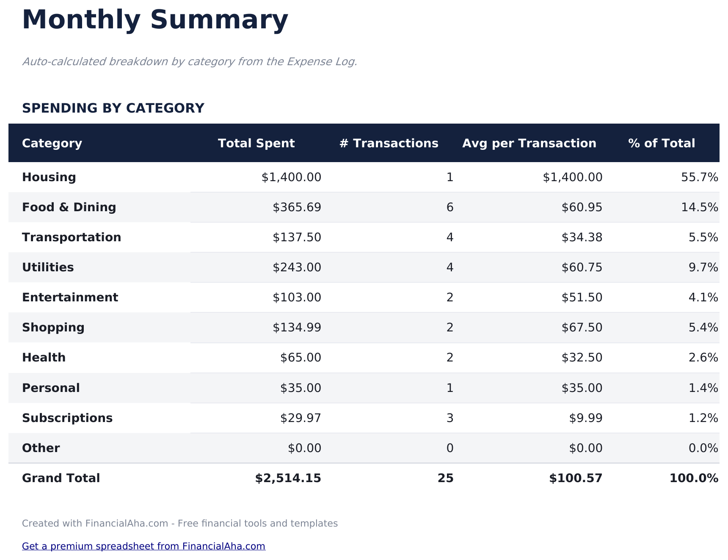Select the Shopping category label
This screenshot has height=560, width=728.
click(53, 327)
